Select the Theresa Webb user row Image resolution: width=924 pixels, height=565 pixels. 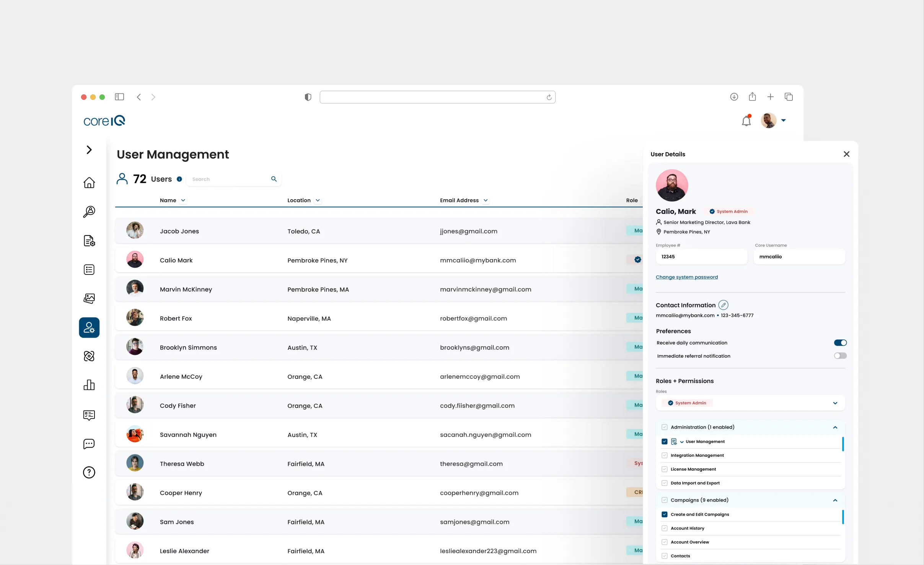[x=379, y=464]
